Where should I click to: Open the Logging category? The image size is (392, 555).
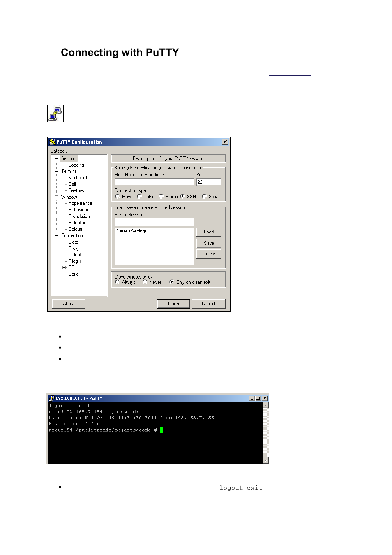[x=76, y=165]
